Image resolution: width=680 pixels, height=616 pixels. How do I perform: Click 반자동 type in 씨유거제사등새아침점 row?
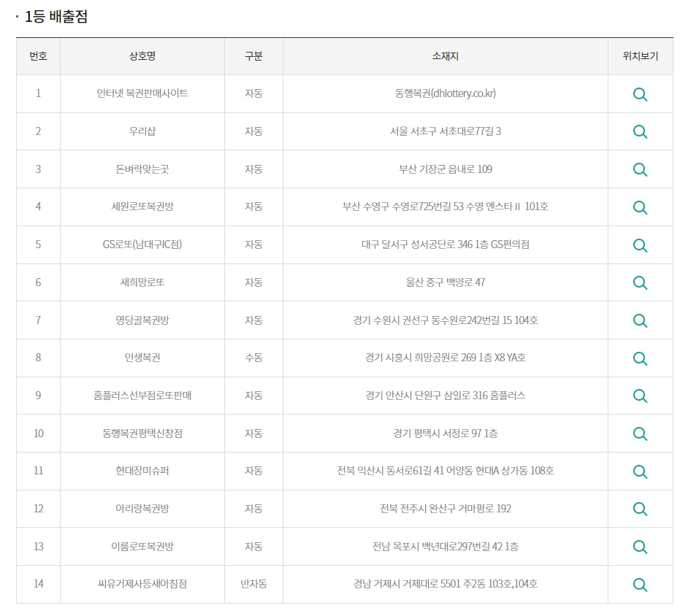pos(253,583)
